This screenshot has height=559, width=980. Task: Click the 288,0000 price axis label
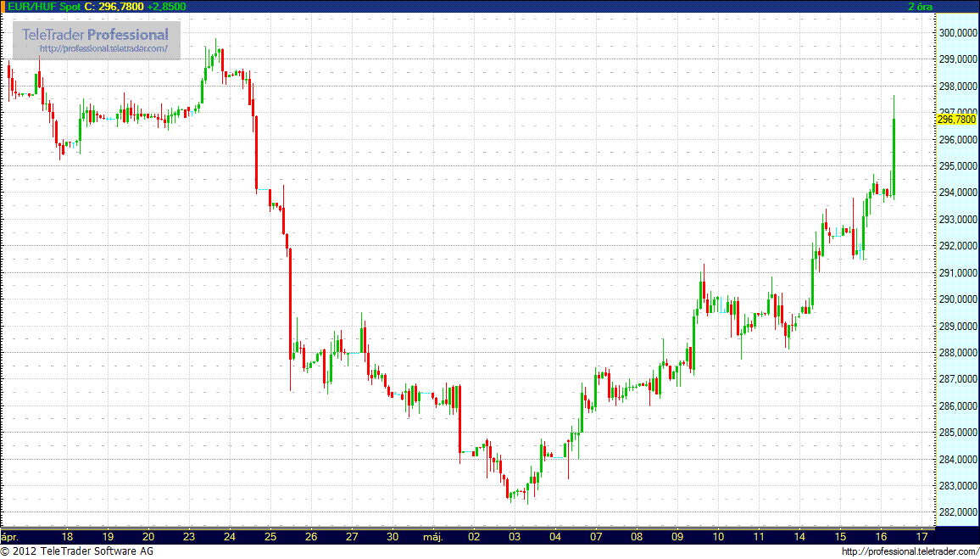coord(957,353)
